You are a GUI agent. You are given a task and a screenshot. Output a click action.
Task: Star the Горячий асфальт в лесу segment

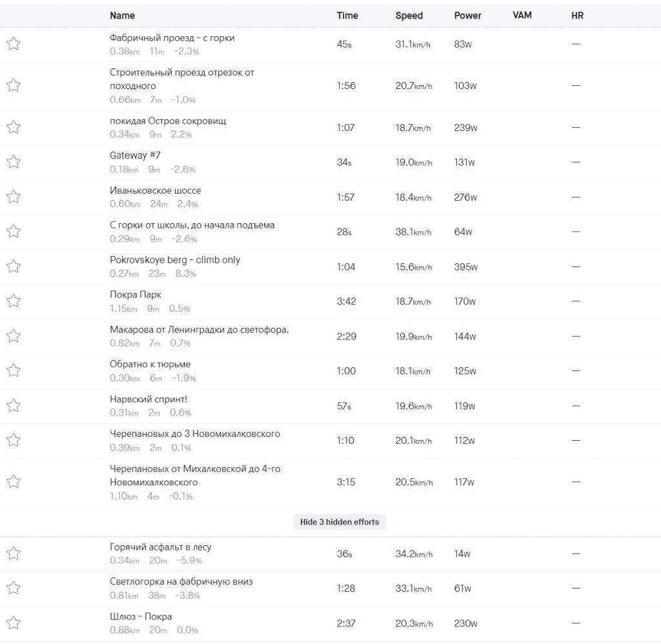coord(14,553)
